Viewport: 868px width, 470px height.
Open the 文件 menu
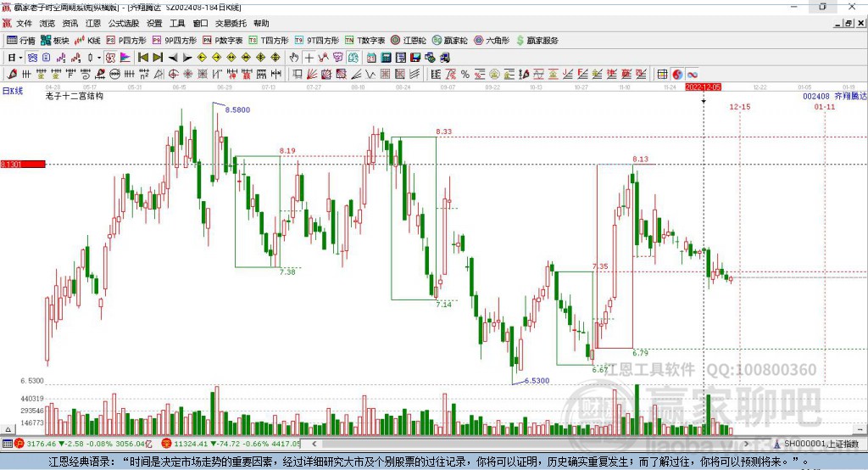(24, 23)
